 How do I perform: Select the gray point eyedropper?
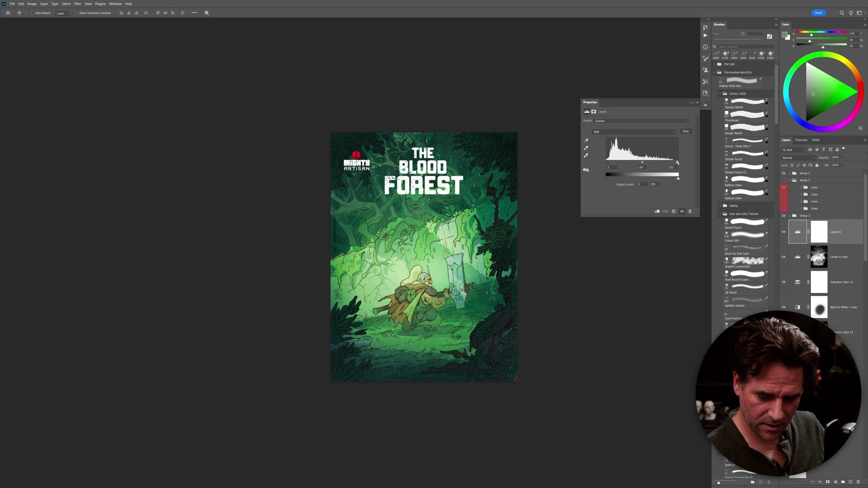(586, 148)
